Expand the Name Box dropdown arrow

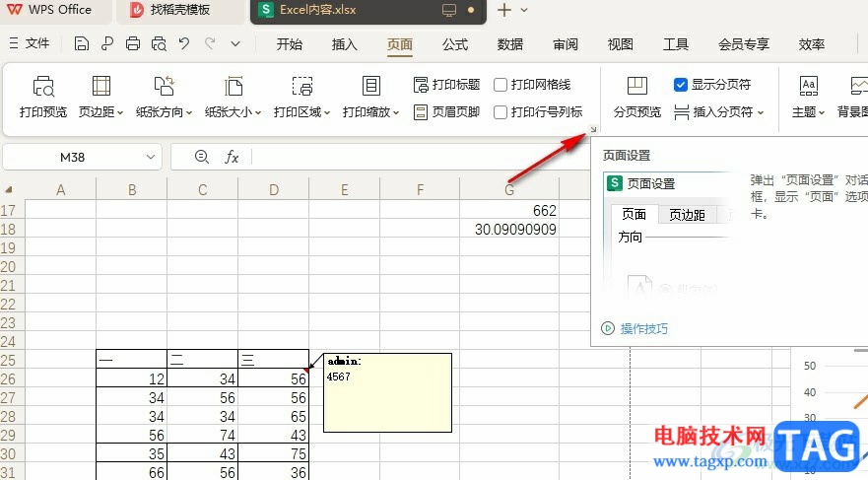[151, 158]
